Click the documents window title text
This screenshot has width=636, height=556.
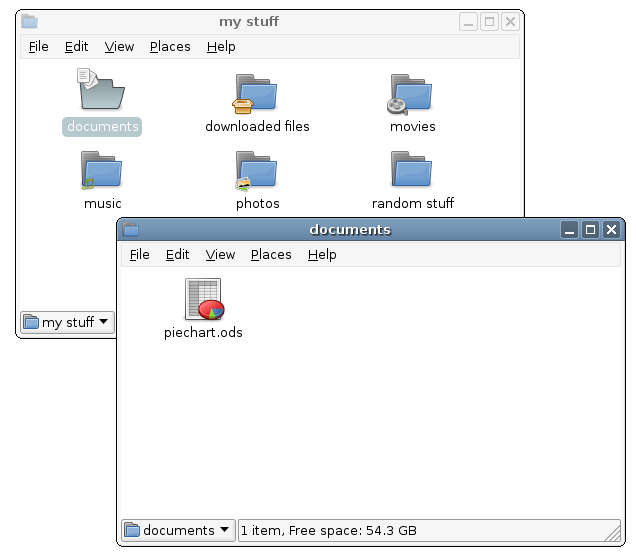[350, 230]
